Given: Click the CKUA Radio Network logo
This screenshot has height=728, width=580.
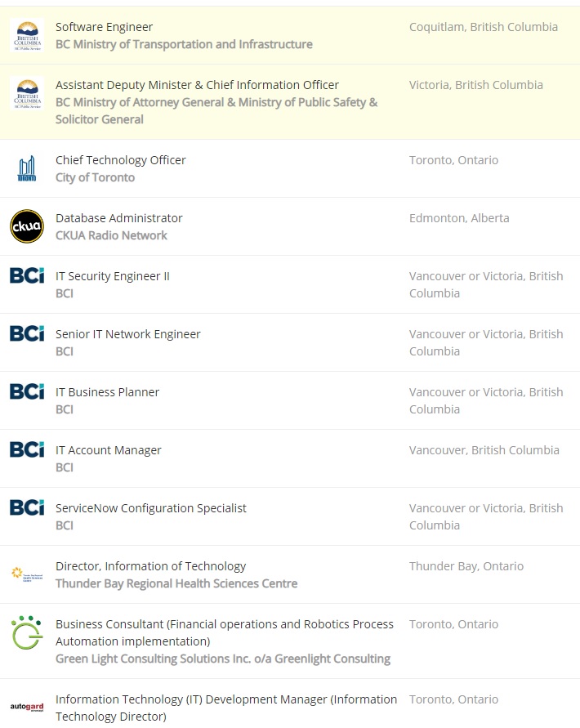Looking at the screenshot, I should 27,226.
